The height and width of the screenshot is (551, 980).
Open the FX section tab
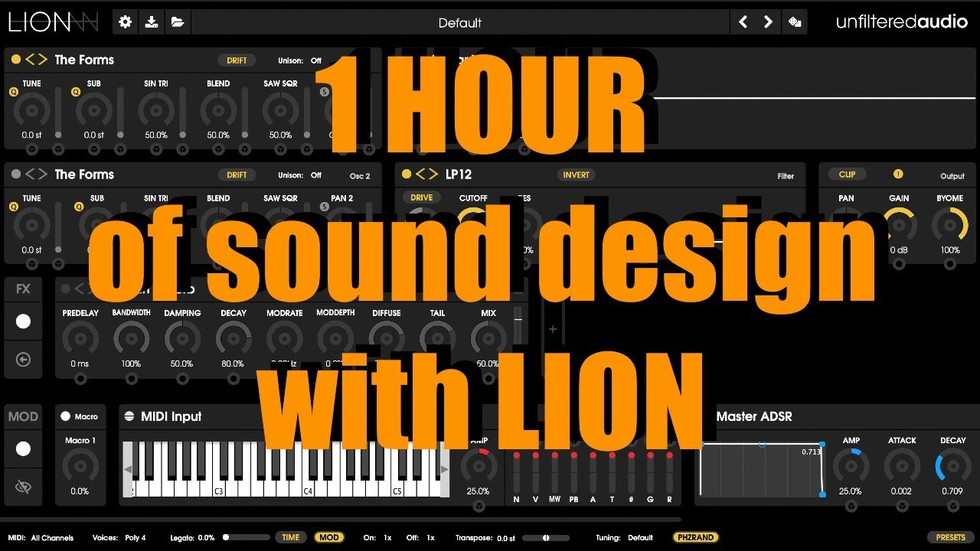(x=23, y=289)
